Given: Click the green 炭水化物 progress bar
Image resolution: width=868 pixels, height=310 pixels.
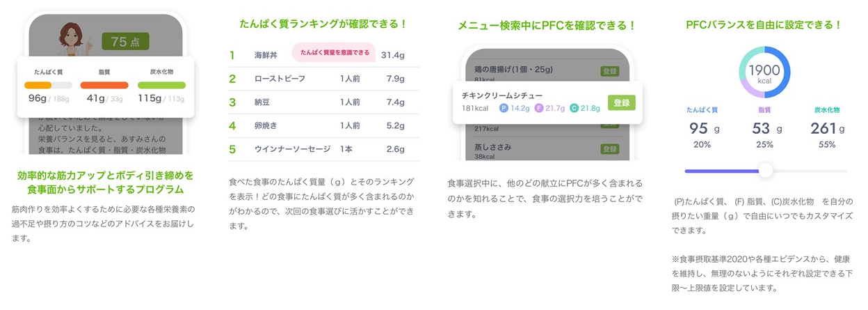Looking at the screenshot, I should 161,85.
